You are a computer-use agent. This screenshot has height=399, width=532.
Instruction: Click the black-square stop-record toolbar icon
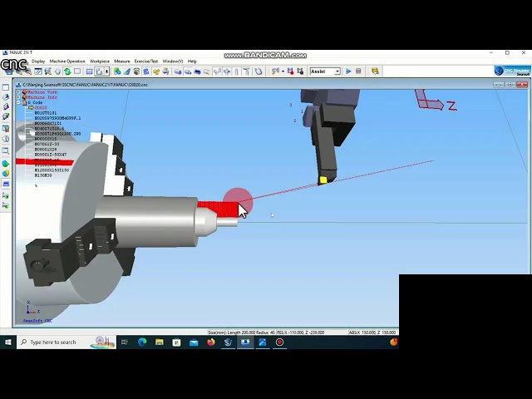pos(300,71)
